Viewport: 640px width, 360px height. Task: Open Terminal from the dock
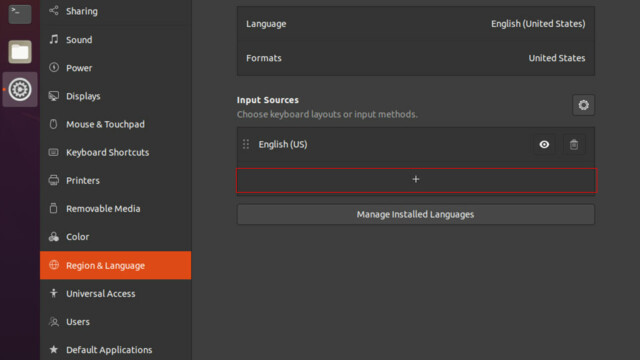tap(20, 13)
